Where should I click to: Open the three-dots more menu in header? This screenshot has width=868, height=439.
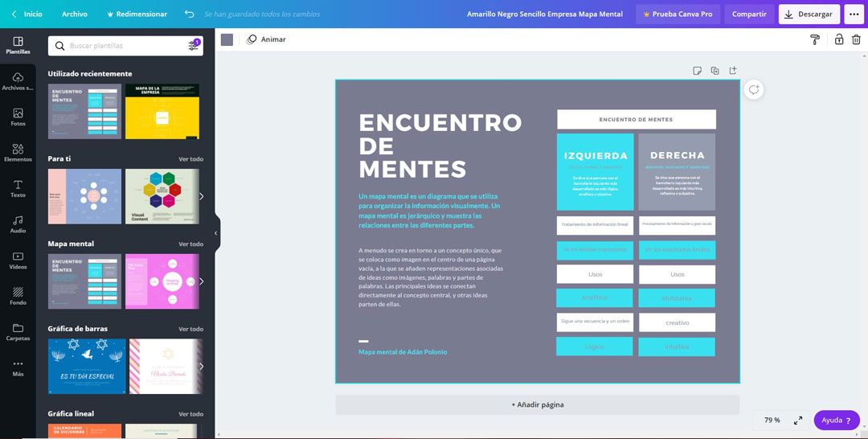click(854, 14)
